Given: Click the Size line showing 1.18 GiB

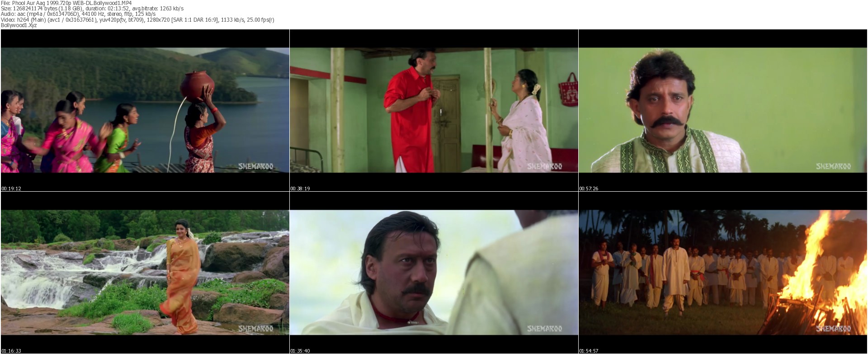Looking at the screenshot, I should pyautogui.click(x=92, y=9).
